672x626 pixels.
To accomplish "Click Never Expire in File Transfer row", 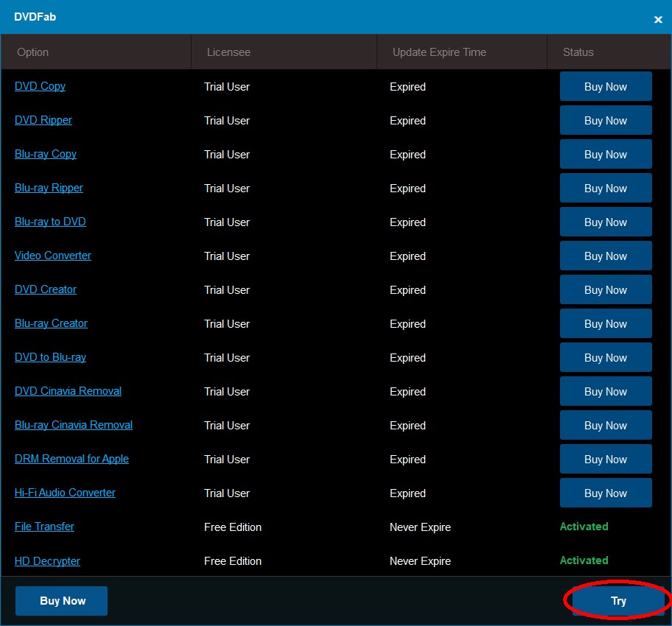I will click(420, 527).
